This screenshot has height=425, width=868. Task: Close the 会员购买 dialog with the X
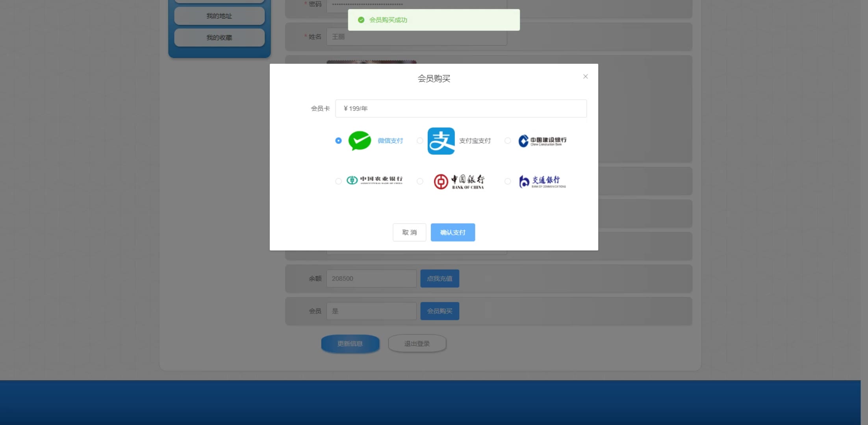coord(586,76)
